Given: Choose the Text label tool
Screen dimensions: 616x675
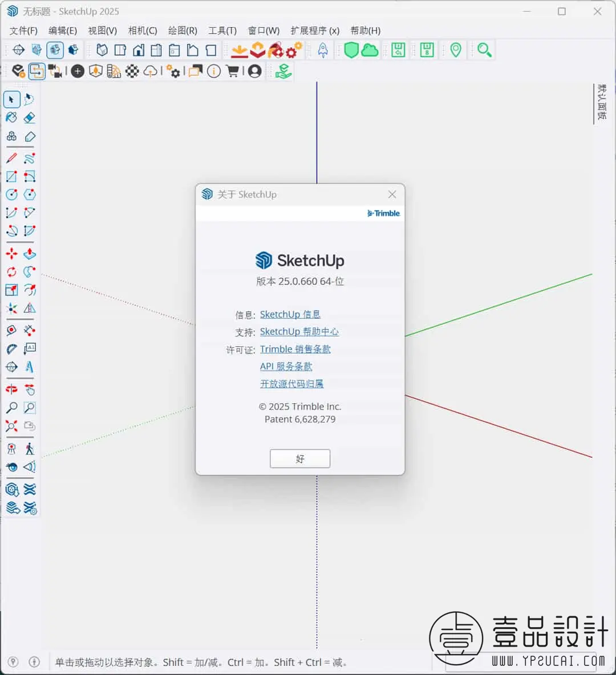Looking at the screenshot, I should pyautogui.click(x=29, y=348).
